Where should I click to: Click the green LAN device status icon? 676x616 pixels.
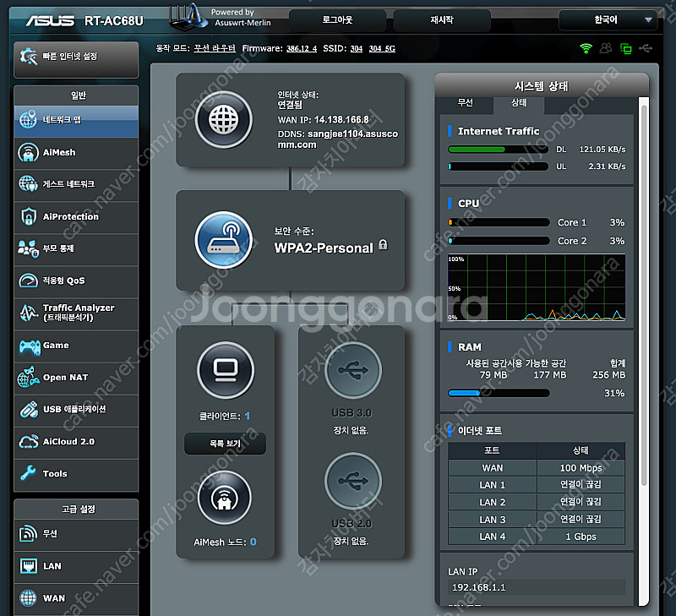click(625, 49)
